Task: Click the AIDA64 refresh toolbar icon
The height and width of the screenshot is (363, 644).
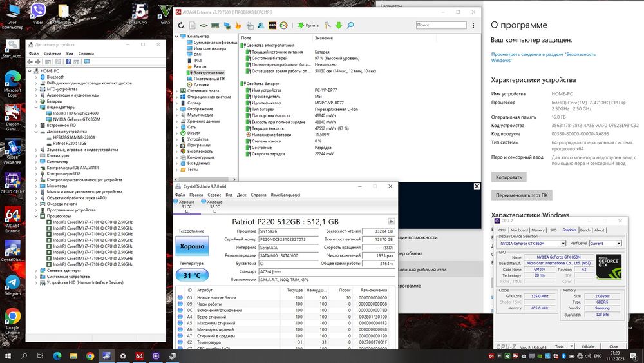Action: coord(182,25)
